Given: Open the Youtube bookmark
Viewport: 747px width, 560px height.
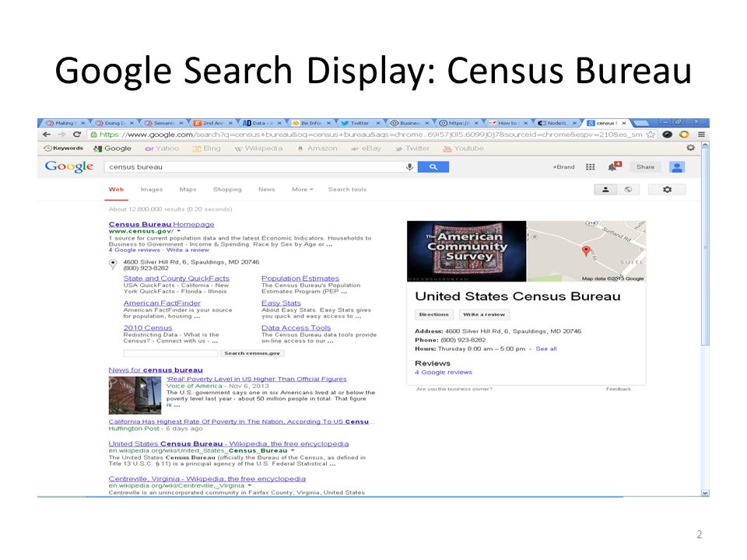Looking at the screenshot, I should pyautogui.click(x=464, y=148).
